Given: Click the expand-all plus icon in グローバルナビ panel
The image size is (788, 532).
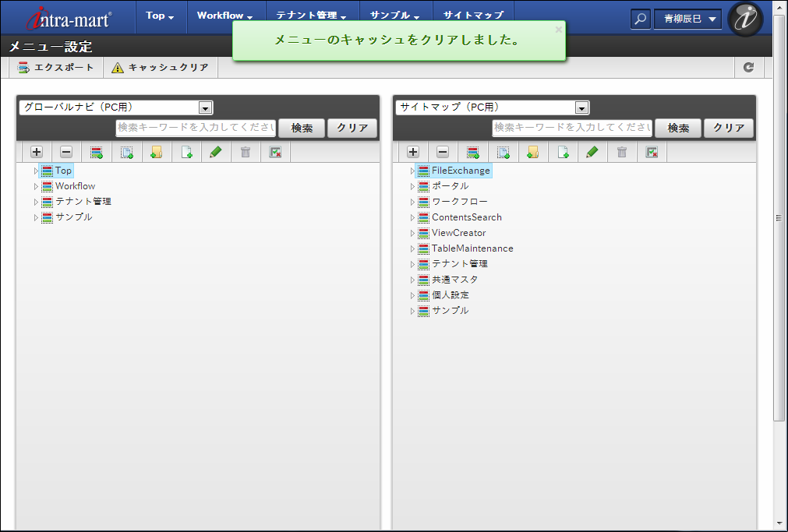Looking at the screenshot, I should click(x=37, y=152).
